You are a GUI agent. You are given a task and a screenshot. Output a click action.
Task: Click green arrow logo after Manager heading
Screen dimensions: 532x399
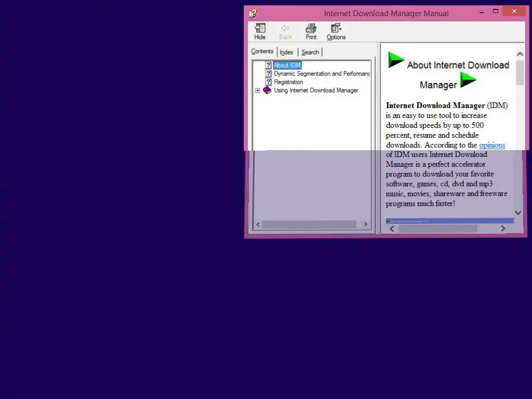point(468,80)
